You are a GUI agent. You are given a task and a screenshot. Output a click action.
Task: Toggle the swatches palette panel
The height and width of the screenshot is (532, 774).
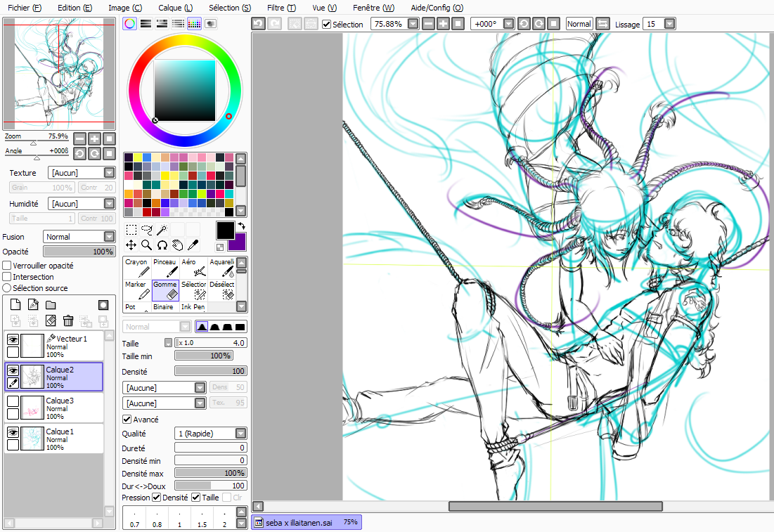194,24
